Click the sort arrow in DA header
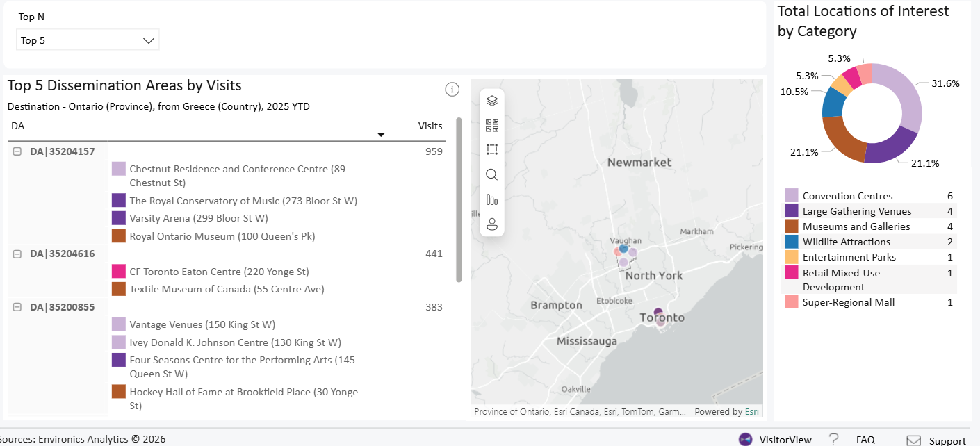This screenshot has height=446, width=980. coord(381,134)
